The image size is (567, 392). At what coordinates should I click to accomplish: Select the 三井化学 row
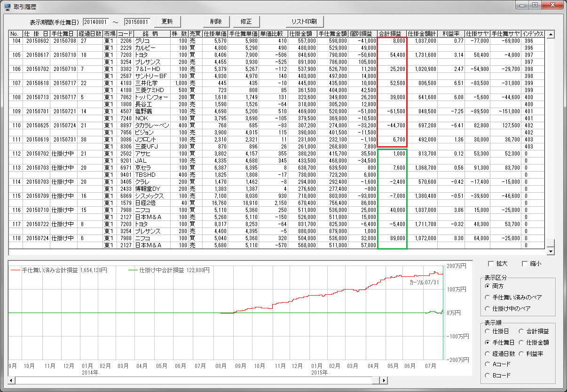(x=277, y=83)
